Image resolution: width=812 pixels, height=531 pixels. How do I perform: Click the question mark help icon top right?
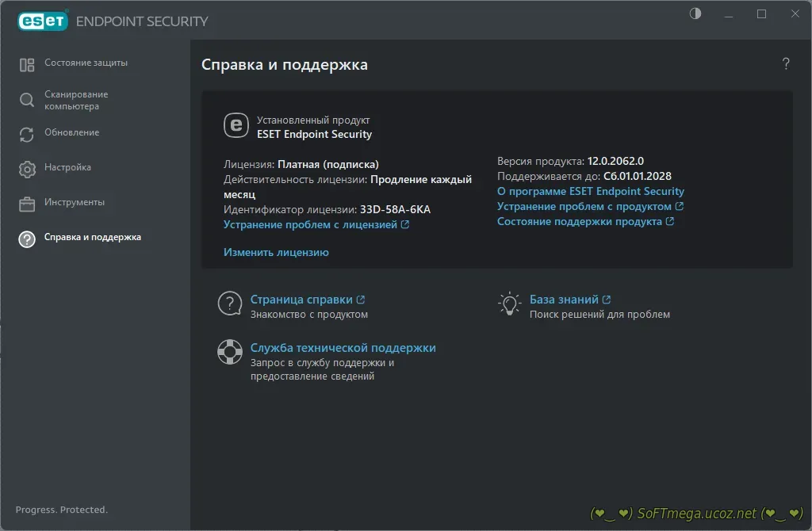pyautogui.click(x=785, y=64)
